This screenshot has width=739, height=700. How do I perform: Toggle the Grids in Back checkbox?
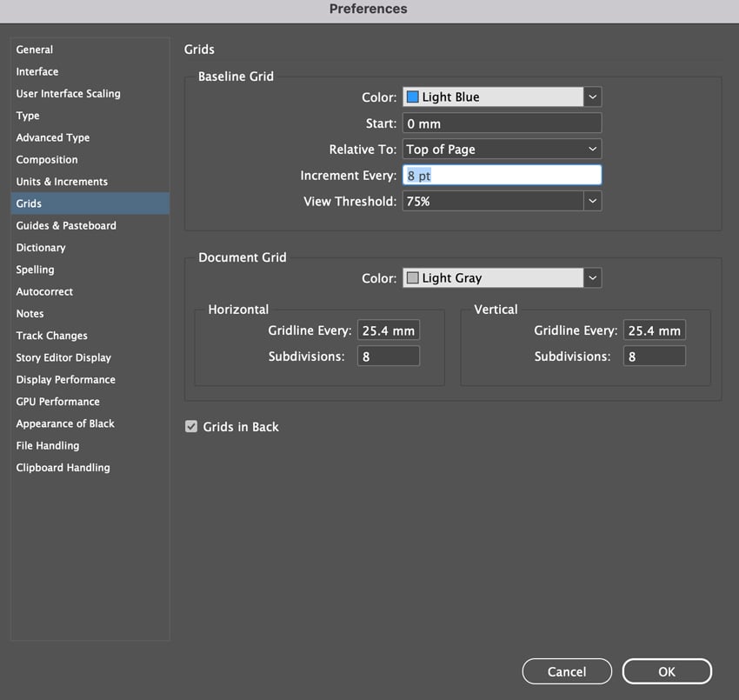click(191, 427)
